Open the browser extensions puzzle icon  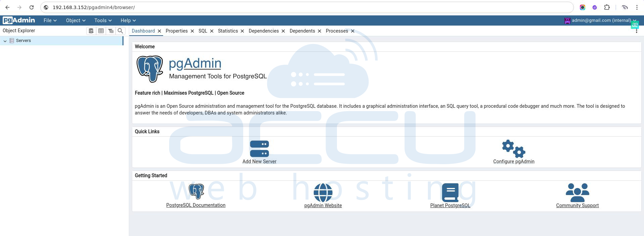click(x=607, y=7)
